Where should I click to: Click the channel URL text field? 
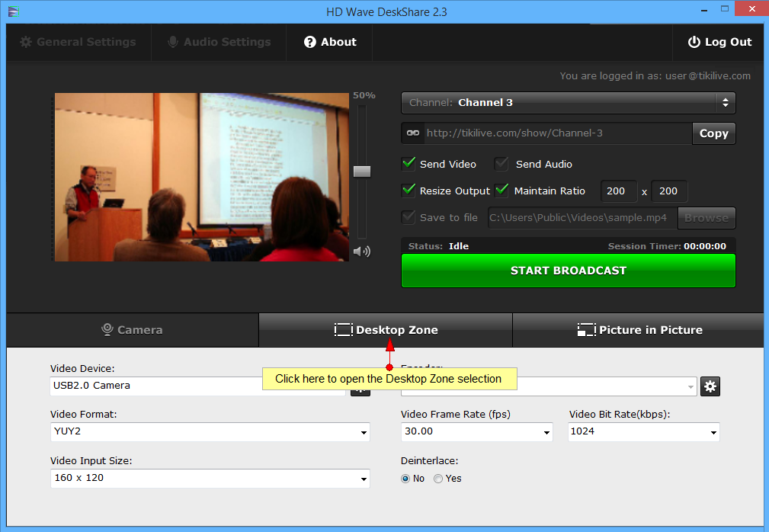click(557, 133)
